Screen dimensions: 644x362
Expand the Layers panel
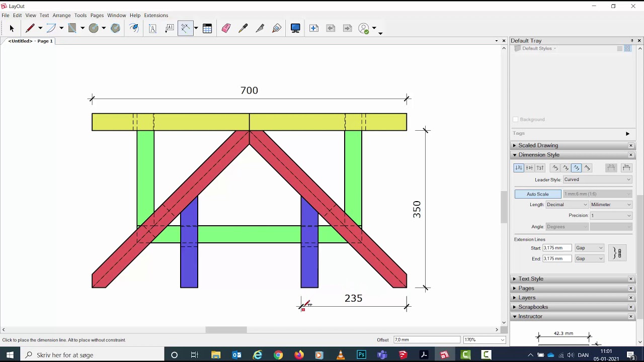[x=527, y=298]
